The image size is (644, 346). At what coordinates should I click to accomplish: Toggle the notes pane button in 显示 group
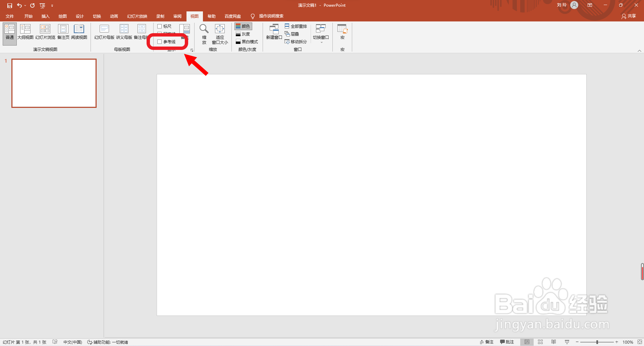185,32
